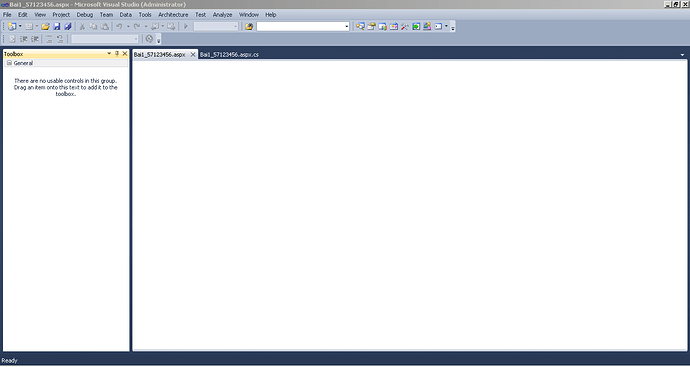Save the current file with the floppy-disk icon
The width and height of the screenshot is (690, 367).
[x=56, y=26]
